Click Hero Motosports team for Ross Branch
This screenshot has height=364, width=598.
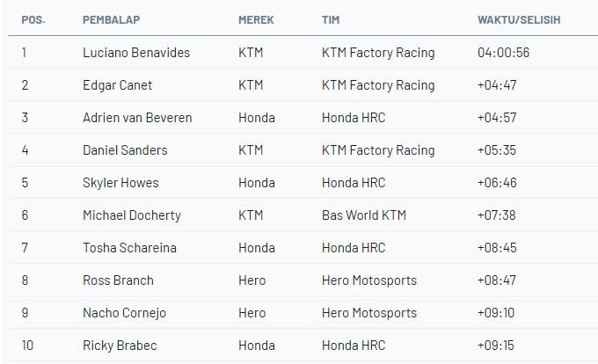[369, 280]
